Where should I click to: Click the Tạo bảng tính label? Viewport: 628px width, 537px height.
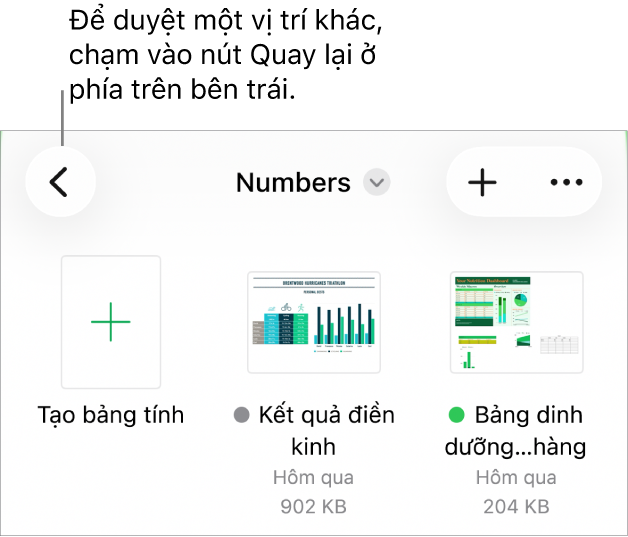click(x=111, y=415)
